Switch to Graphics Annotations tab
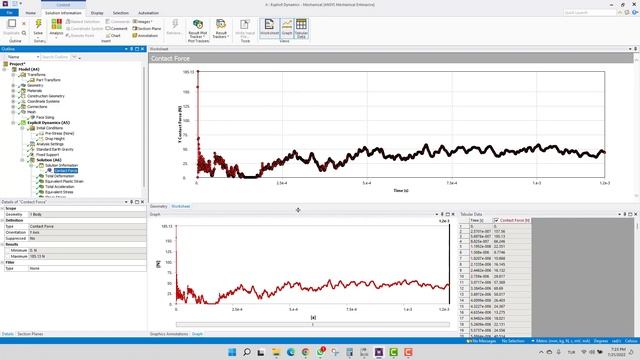The width and height of the screenshot is (640, 360). pyautogui.click(x=169, y=334)
